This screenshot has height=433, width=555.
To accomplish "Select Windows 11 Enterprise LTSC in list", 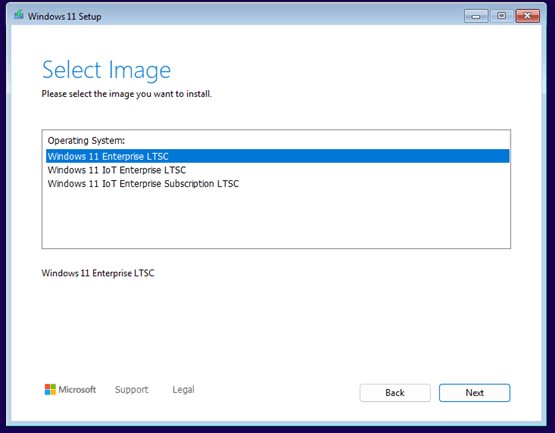I will (278, 156).
